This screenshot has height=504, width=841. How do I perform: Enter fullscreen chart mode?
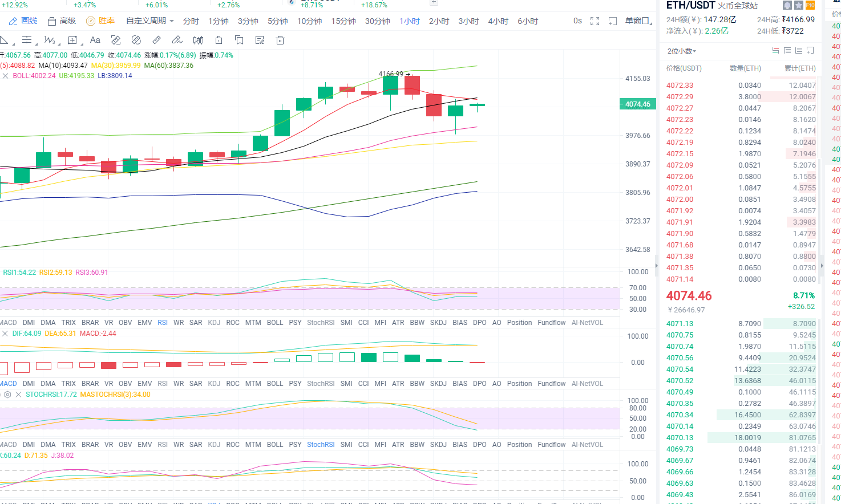[595, 21]
